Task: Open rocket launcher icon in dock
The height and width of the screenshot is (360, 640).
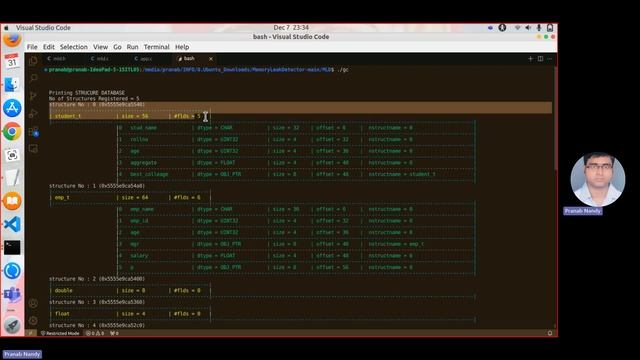Action: (12, 325)
